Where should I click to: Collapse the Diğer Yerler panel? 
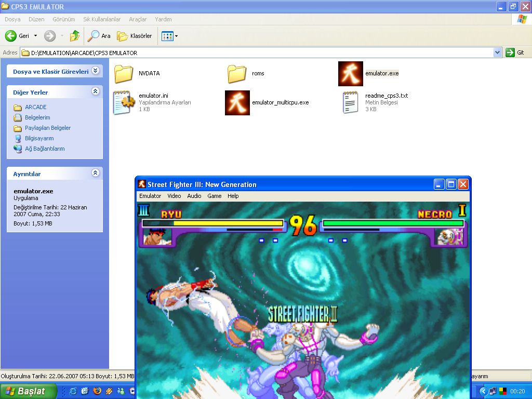coord(96,91)
